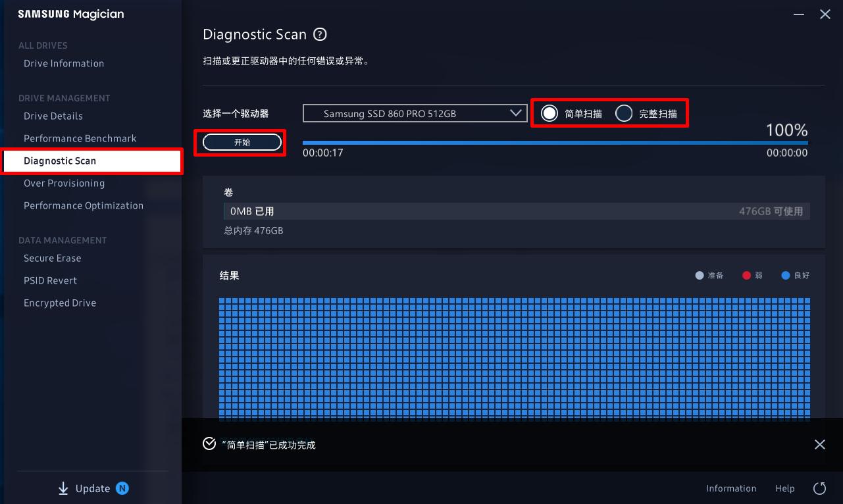Viewport: 843px width, 504px height.
Task: Minimize the Samsung Magician window
Action: point(798,14)
